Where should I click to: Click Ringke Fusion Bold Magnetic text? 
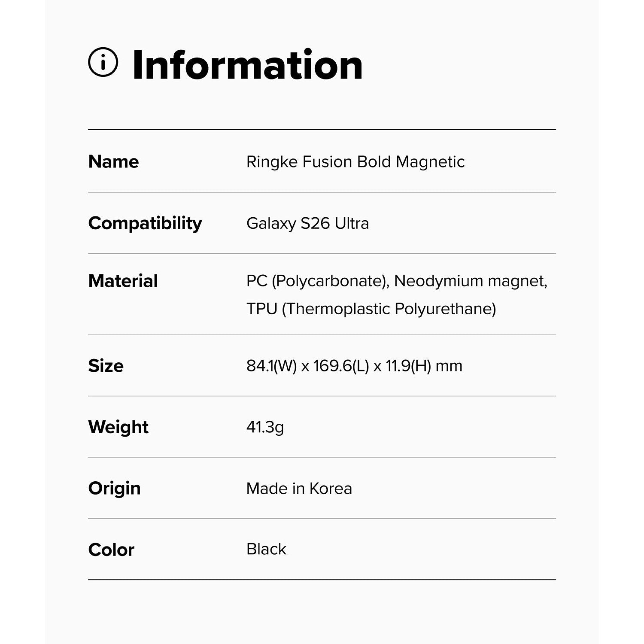pos(355,162)
